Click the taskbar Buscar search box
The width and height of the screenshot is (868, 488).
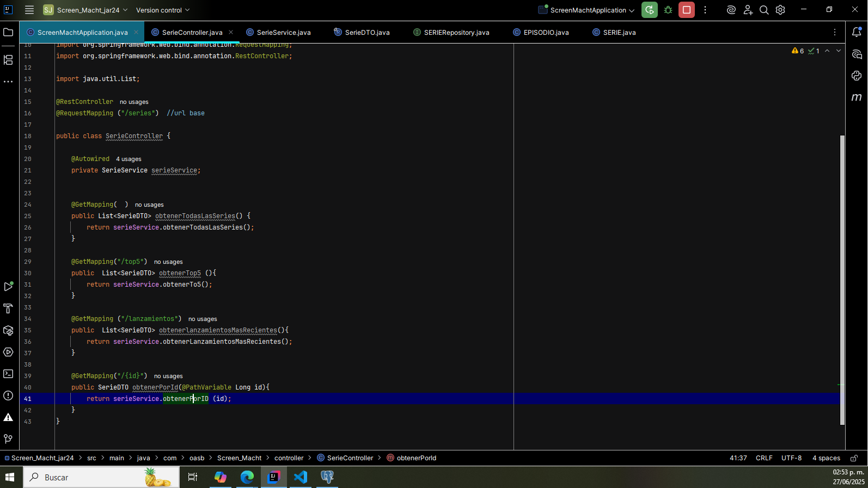coord(101,477)
